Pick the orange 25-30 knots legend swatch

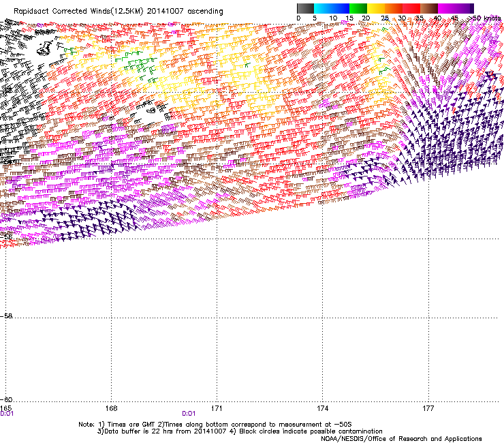click(x=394, y=8)
